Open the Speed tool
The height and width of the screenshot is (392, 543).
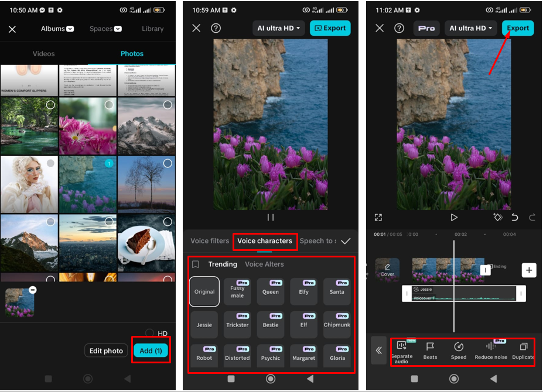point(459,351)
